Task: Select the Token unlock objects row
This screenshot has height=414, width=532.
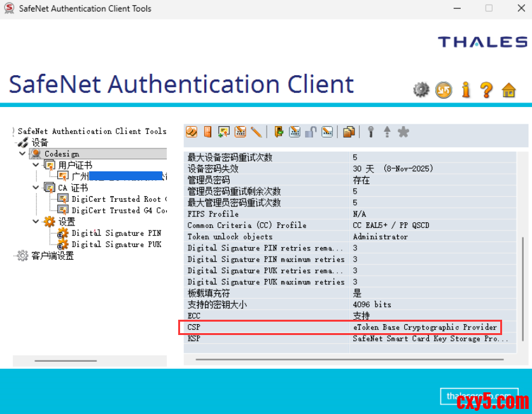Action: (350, 236)
